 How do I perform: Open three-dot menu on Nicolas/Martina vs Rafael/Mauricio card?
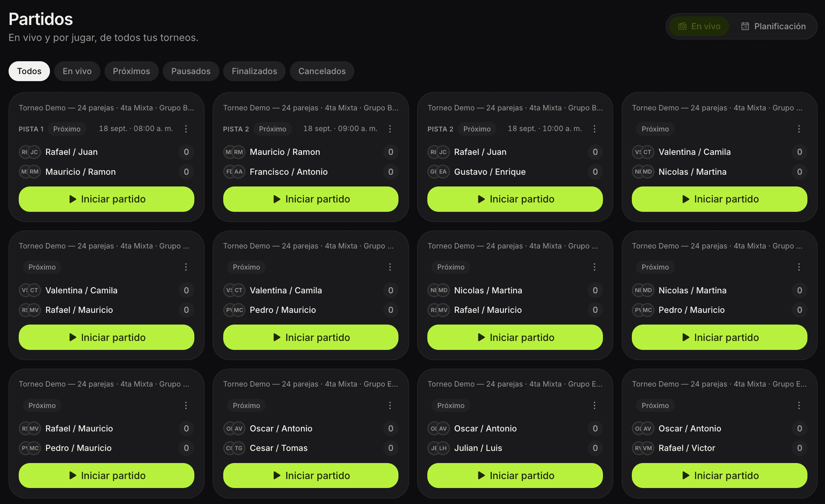pos(594,267)
